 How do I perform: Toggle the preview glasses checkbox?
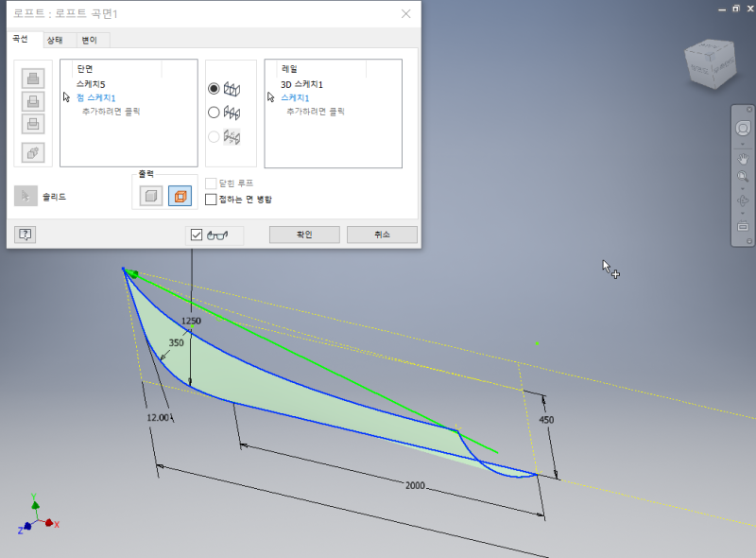[x=197, y=235]
